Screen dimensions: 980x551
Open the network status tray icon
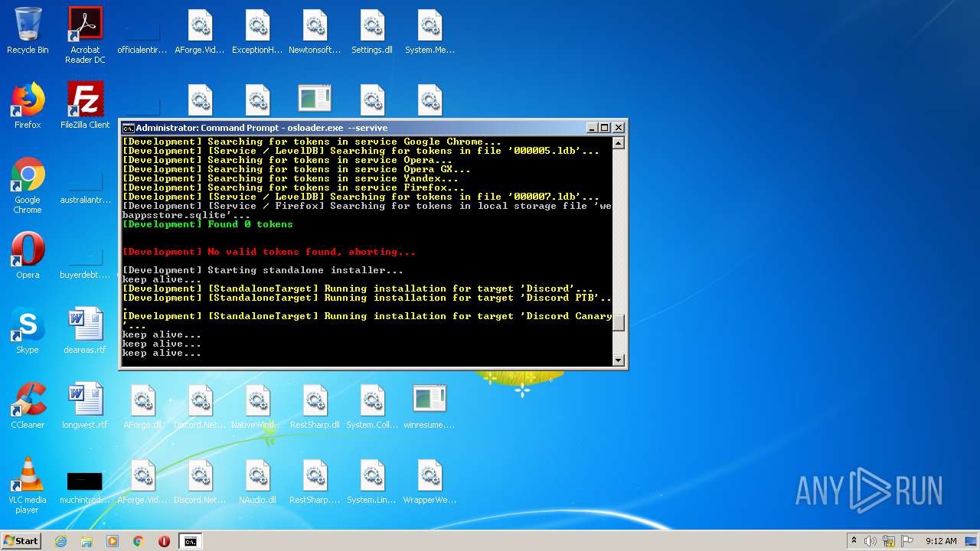coord(889,541)
